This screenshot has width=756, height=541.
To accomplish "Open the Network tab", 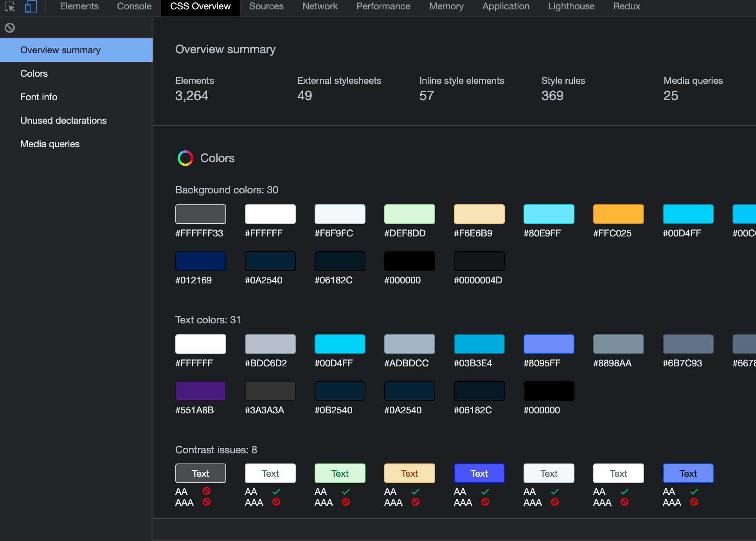I will point(320,6).
